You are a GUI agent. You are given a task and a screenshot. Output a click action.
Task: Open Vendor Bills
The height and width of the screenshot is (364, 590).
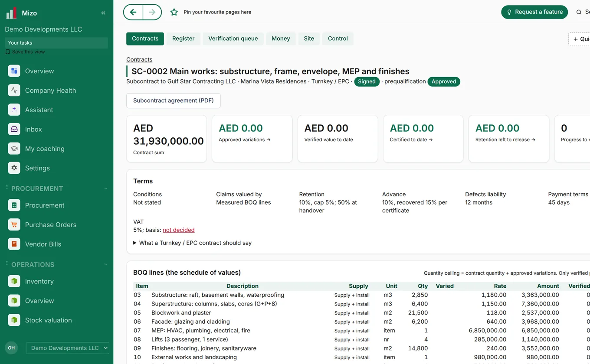click(x=43, y=244)
